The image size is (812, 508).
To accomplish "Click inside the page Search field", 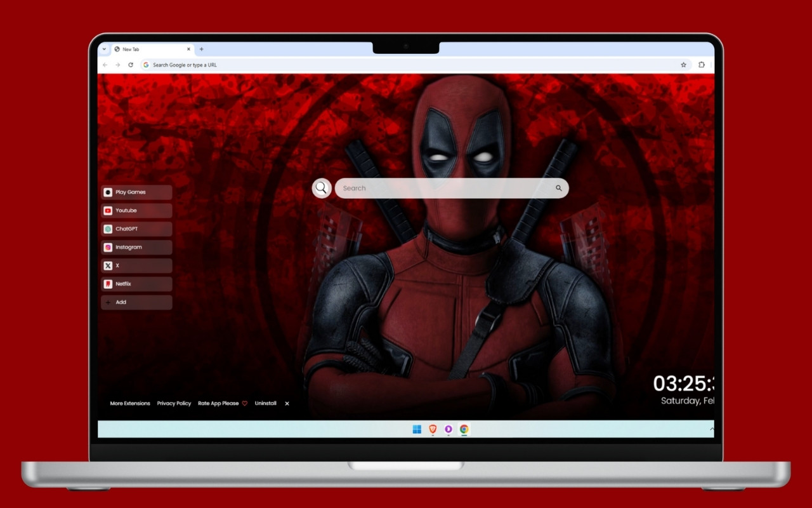I will (x=452, y=188).
